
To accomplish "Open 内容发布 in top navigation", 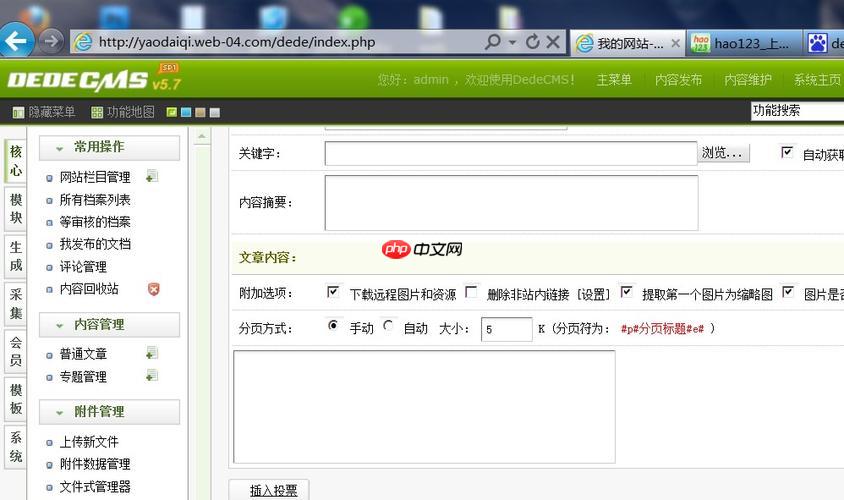I will [678, 80].
